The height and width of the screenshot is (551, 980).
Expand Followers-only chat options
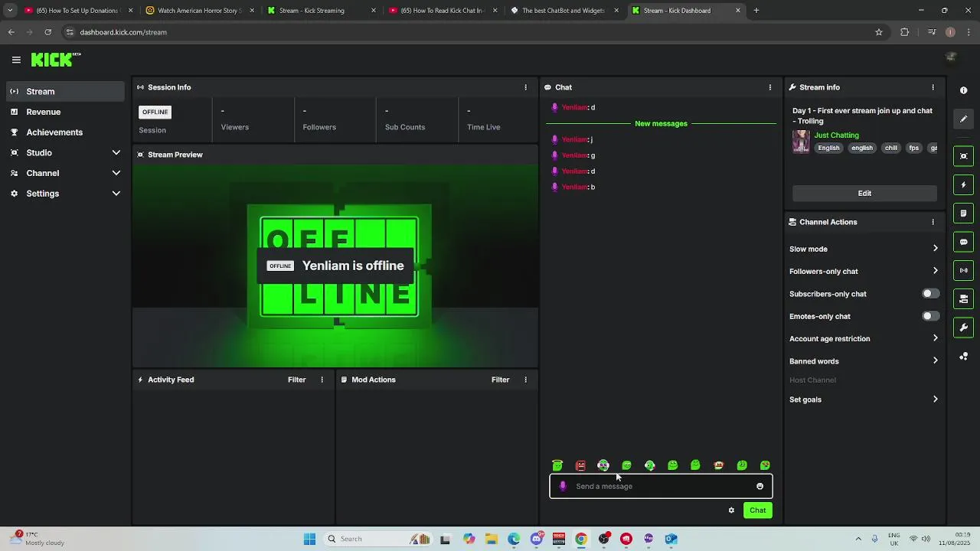[x=864, y=271]
